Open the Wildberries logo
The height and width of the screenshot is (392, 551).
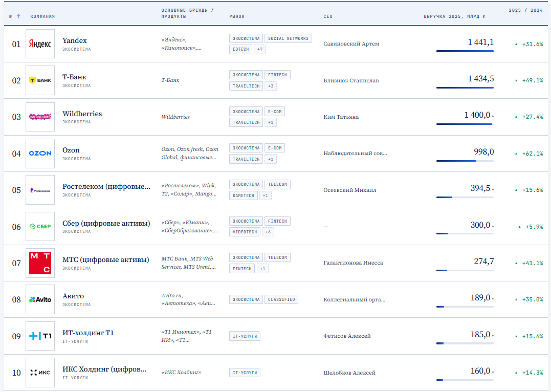tap(40, 117)
